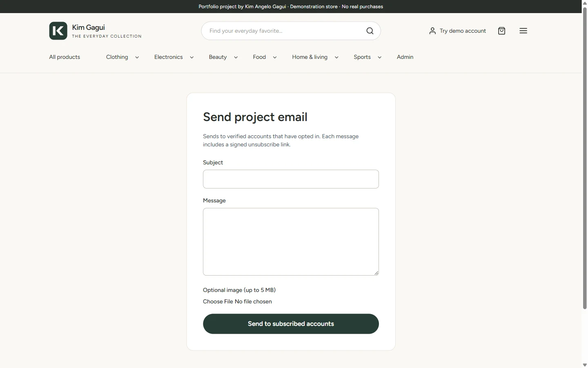Open the Clothing category
This screenshot has width=588, height=368.
[x=117, y=57]
